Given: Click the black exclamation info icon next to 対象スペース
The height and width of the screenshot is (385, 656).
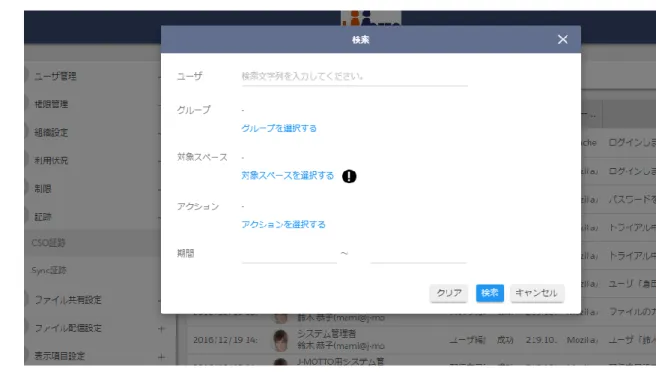Looking at the screenshot, I should click(x=349, y=176).
